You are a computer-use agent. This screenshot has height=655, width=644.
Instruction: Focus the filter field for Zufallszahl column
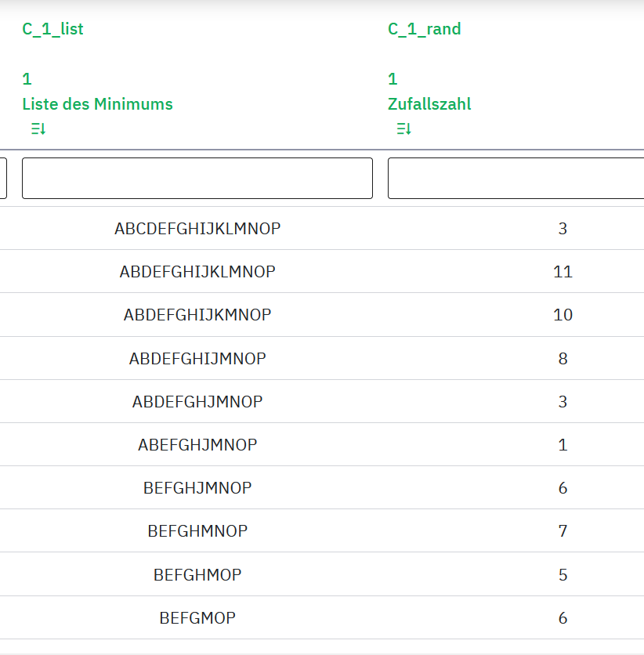[x=515, y=179]
